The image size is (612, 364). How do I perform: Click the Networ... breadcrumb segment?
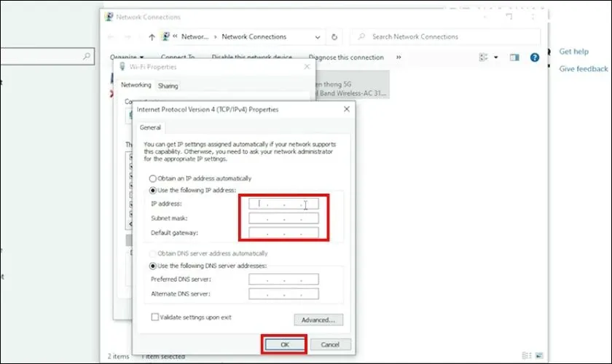(x=195, y=36)
